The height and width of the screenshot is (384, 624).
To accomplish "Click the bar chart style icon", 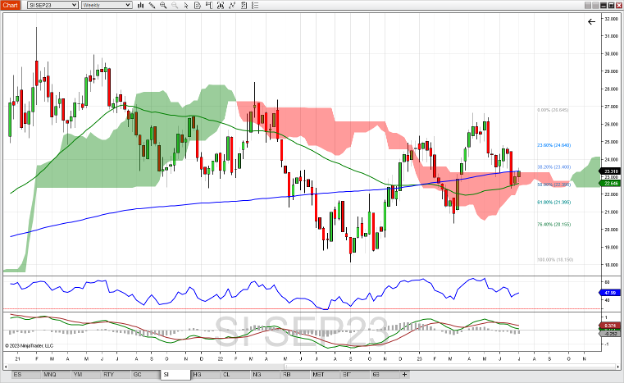I will pos(140,5).
